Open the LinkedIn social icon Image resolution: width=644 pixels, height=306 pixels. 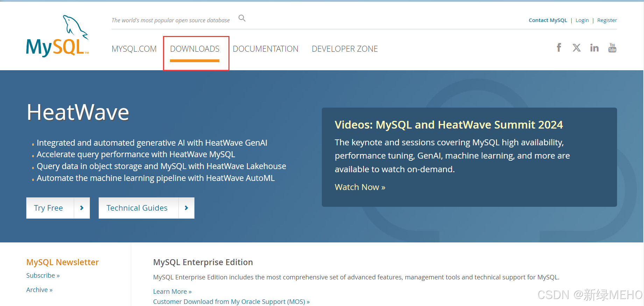click(594, 48)
